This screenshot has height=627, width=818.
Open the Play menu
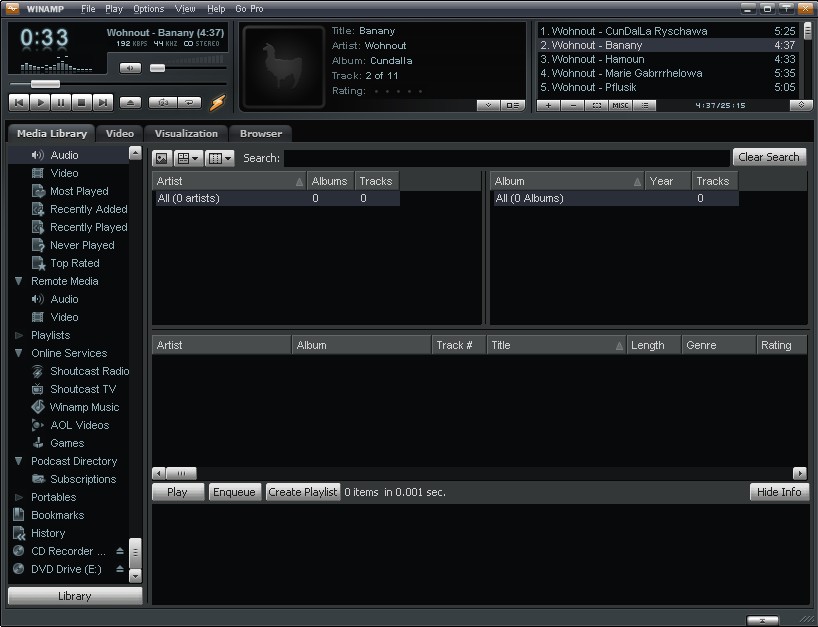114,9
